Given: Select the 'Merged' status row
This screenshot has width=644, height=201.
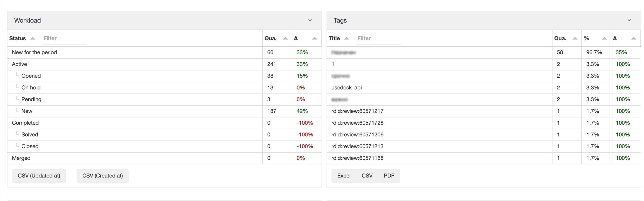Looking at the screenshot, I should [x=164, y=158].
